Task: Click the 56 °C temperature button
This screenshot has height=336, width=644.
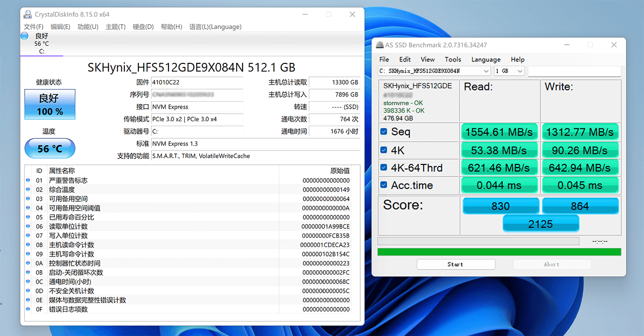Action: point(50,148)
